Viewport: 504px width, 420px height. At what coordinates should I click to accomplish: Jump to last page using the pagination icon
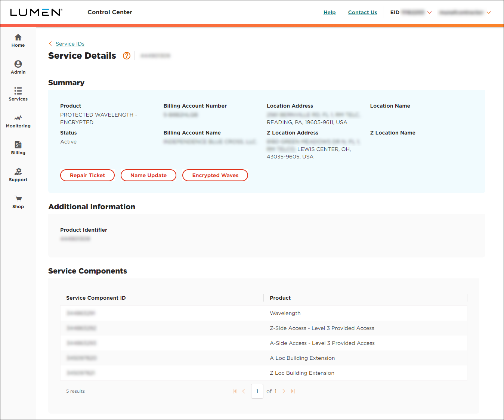(293, 391)
